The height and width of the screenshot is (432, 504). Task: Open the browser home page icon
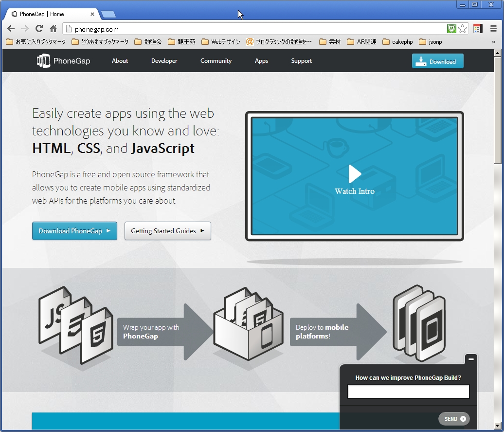(x=54, y=29)
